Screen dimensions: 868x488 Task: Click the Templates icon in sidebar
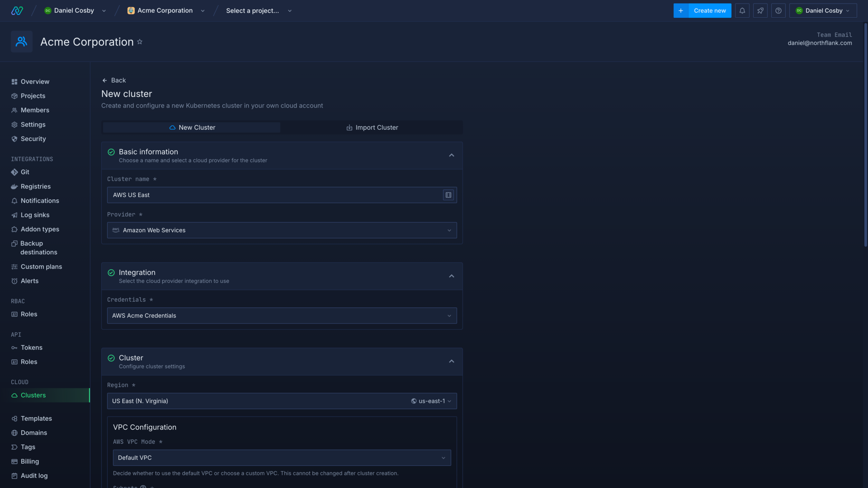[14, 418]
